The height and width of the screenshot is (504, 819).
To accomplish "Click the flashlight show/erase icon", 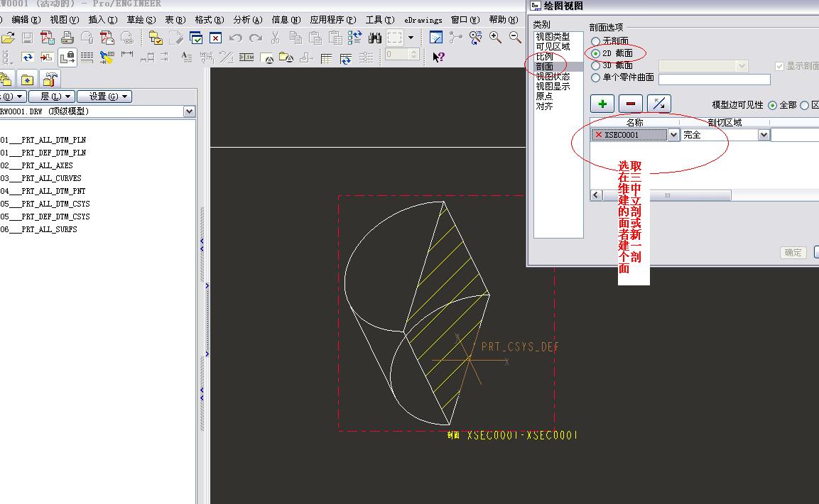I will [x=107, y=57].
